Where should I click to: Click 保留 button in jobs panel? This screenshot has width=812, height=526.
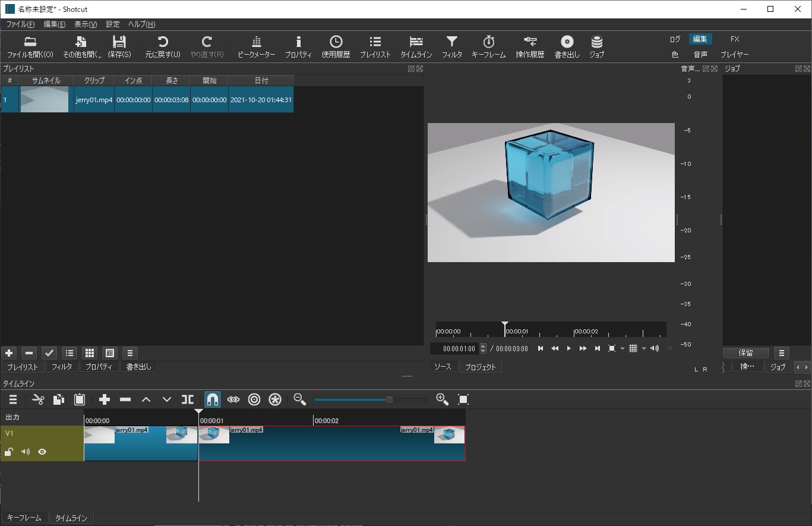coord(746,353)
